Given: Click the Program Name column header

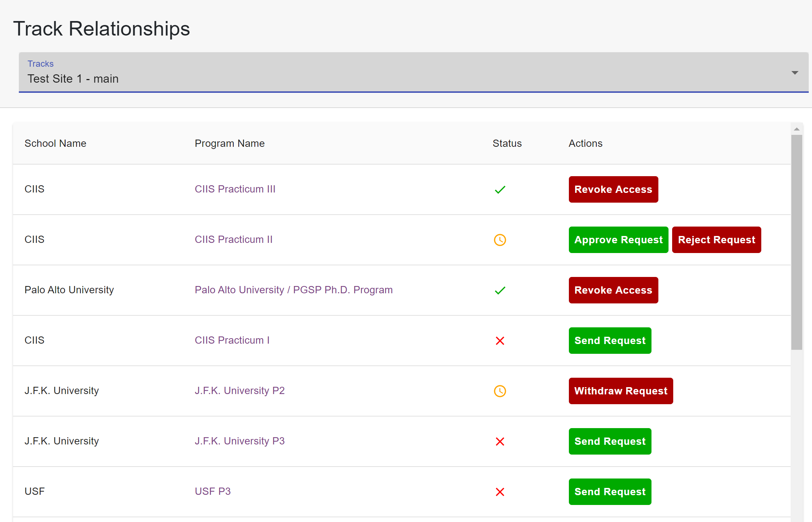Looking at the screenshot, I should tap(230, 144).
